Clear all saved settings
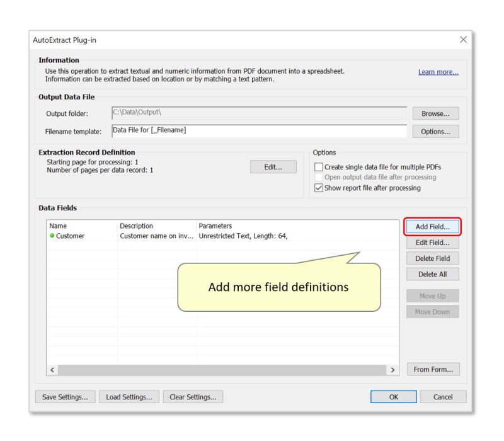This screenshot has height=441, width=504. coord(192,397)
